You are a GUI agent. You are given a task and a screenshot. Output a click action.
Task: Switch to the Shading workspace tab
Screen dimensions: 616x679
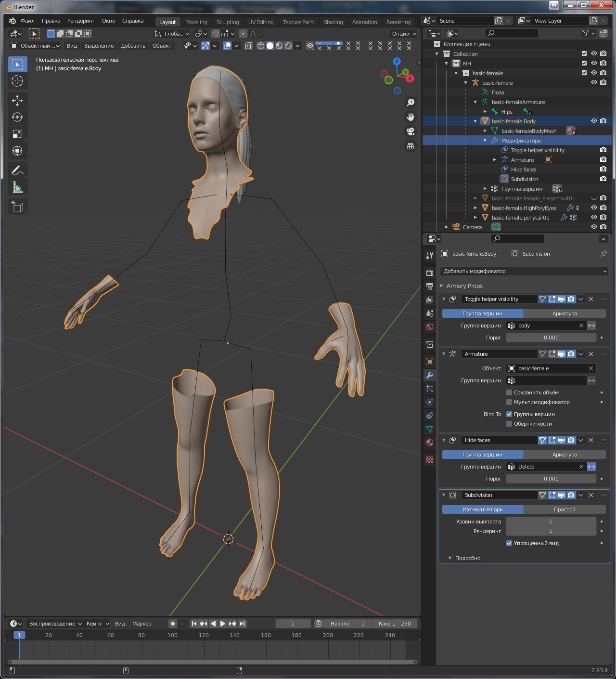click(333, 22)
